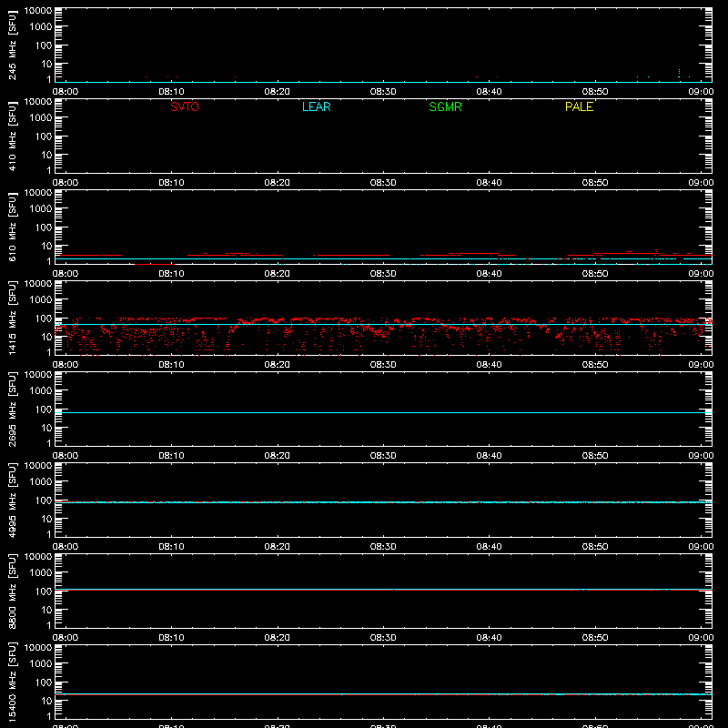Select the '610 MHz [SFU]' axis title
The width and height of the screenshot is (728, 728).
pyautogui.click(x=12, y=227)
